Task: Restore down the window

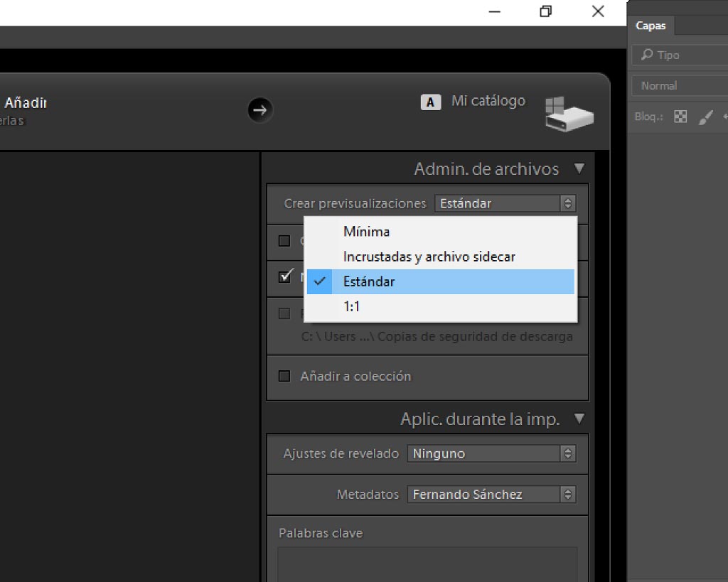Action: (x=546, y=11)
